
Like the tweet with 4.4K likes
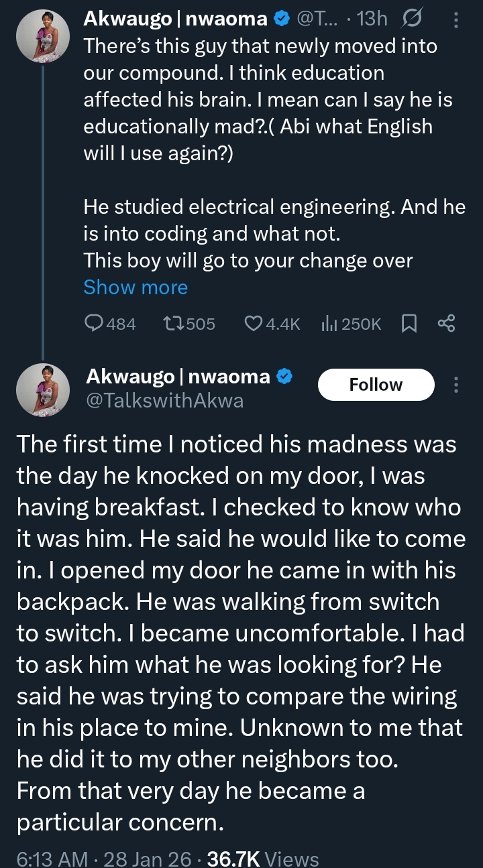click(x=254, y=324)
